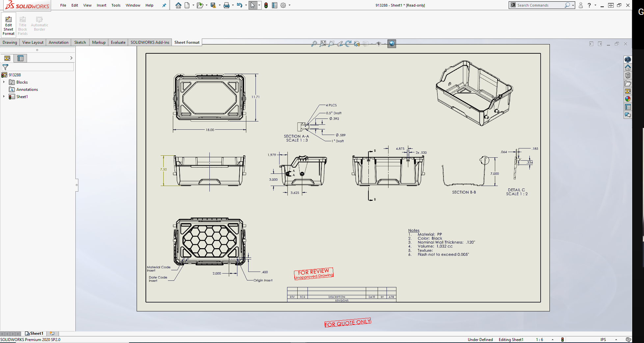644x343 pixels.
Task: Click the Automatic Border icon
Action: (40, 20)
